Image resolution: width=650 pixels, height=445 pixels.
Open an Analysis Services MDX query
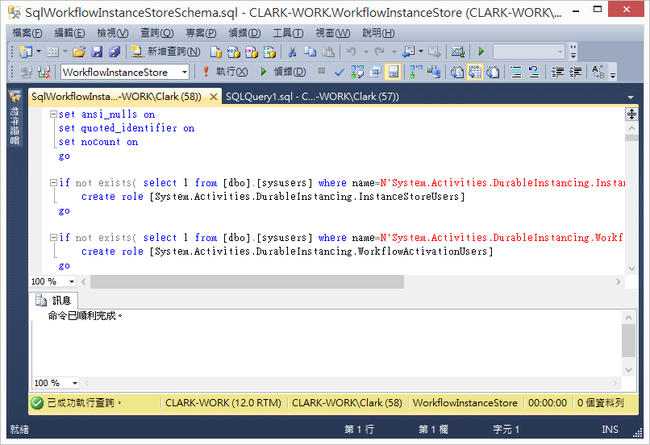233,52
